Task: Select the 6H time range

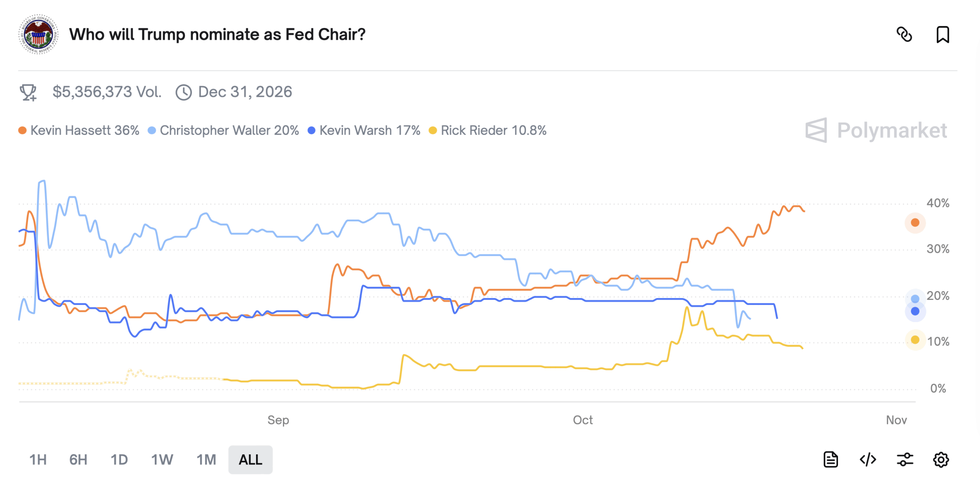Action: 78,459
